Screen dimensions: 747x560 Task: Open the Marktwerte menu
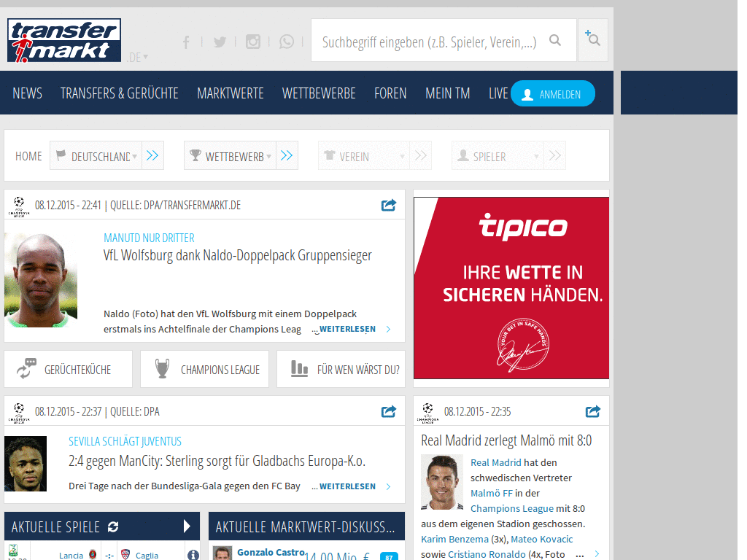pos(231,93)
